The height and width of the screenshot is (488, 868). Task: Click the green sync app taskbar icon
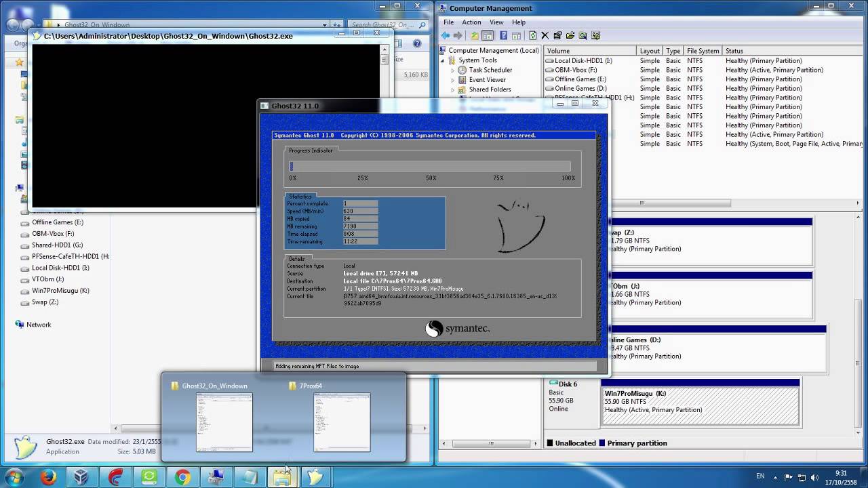tap(149, 477)
